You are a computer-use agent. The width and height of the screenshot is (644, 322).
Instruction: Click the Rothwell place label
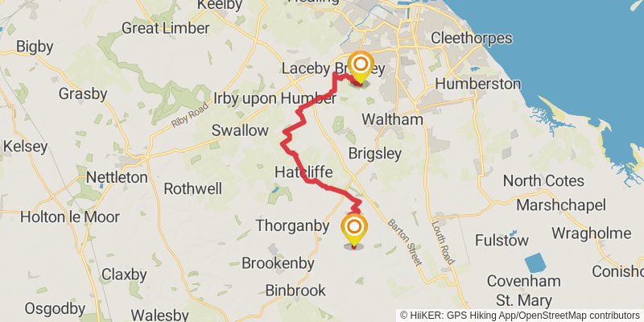tap(192, 189)
